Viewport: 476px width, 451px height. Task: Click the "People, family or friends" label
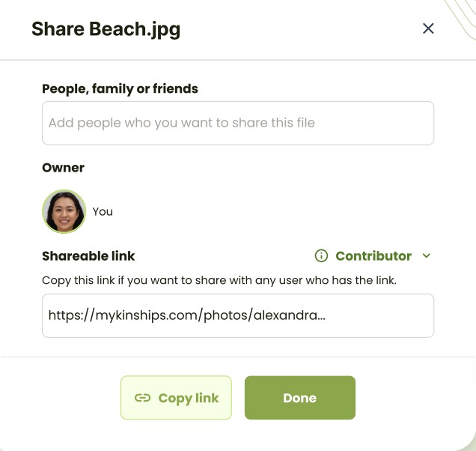pyautogui.click(x=120, y=88)
